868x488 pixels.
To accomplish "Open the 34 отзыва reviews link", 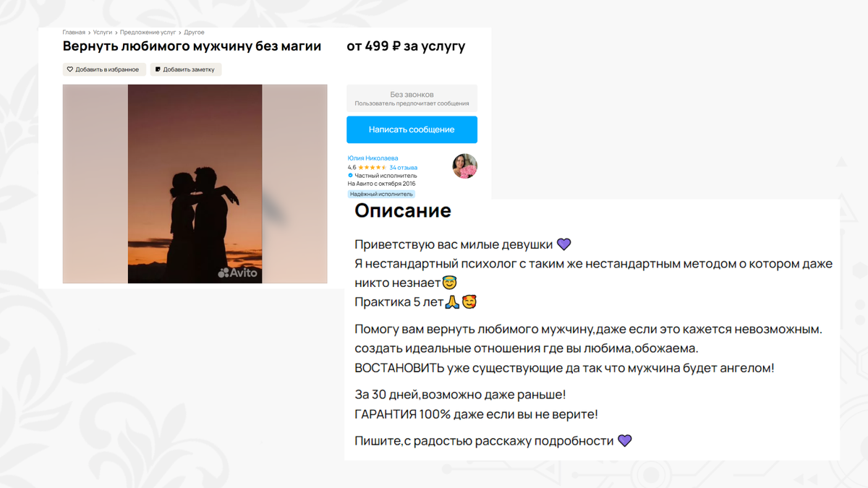I will click(x=403, y=168).
